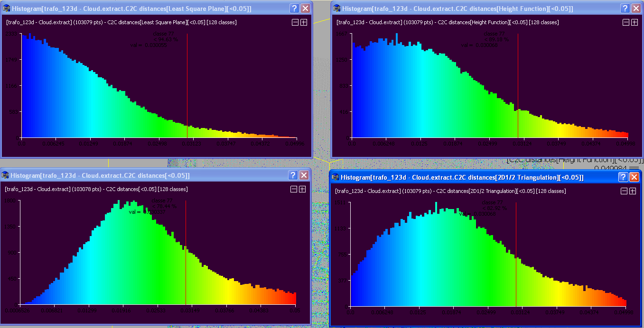Screen dimensions: 644x328
Task: Click the minus icon in the Least Square Plane histogram
Action: point(295,22)
